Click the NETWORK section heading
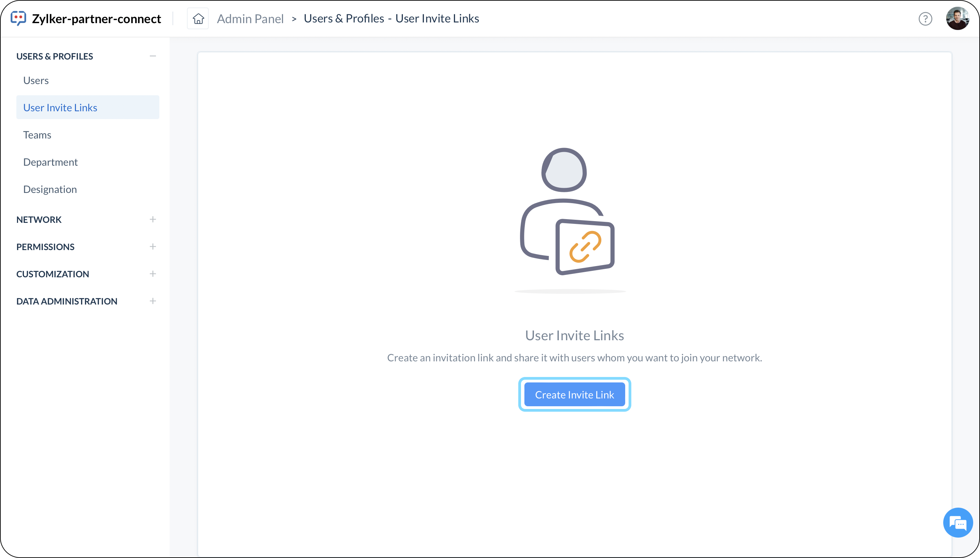The height and width of the screenshot is (558, 980). 39,219
